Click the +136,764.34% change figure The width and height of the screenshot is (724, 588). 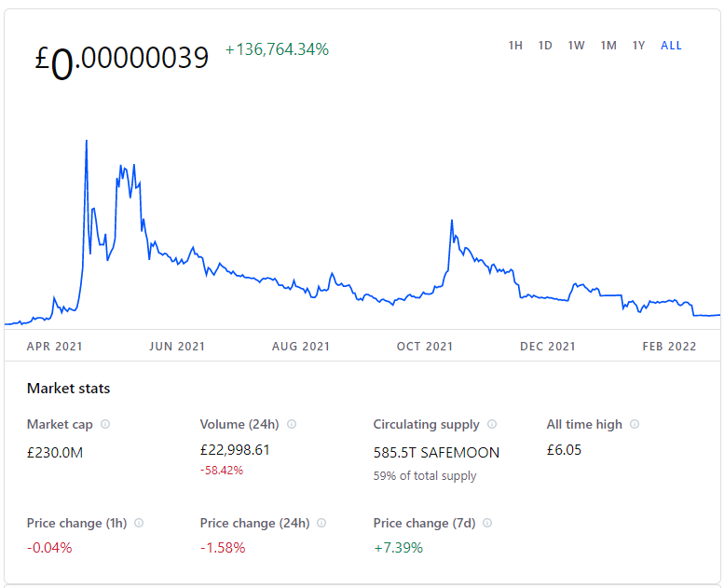click(277, 49)
